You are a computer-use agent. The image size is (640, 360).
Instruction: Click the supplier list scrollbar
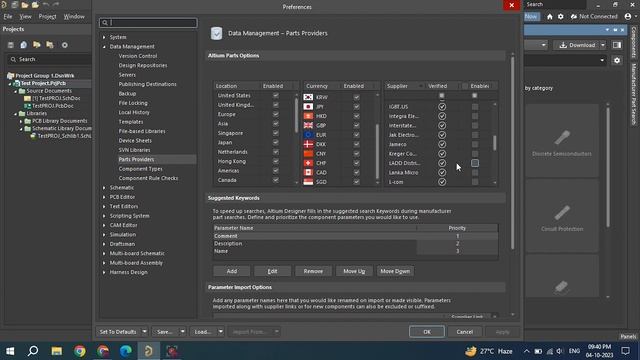point(495,143)
